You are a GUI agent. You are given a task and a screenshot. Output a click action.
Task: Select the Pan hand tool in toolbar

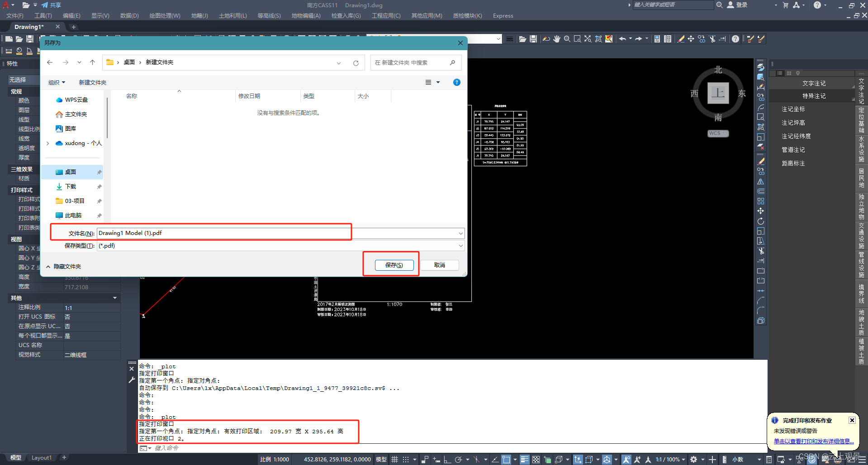556,39
